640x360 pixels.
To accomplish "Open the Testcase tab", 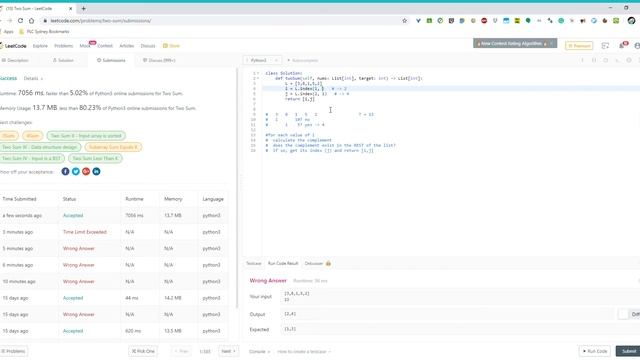I will pyautogui.click(x=253, y=264).
